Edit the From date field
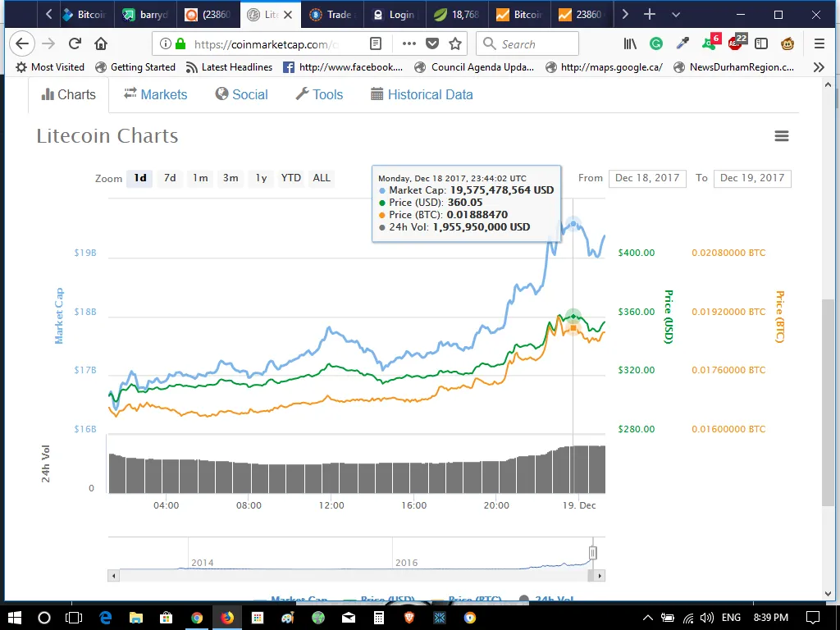 [x=647, y=178]
